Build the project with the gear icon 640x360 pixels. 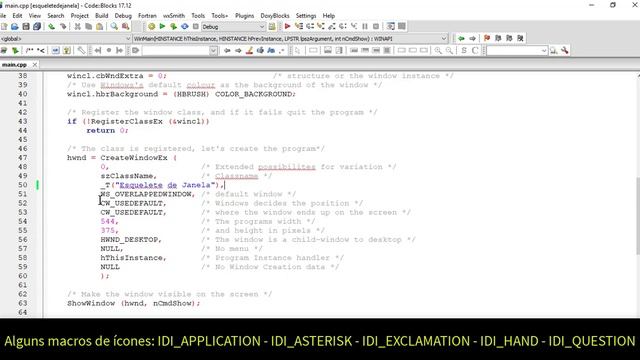tap(151, 27)
